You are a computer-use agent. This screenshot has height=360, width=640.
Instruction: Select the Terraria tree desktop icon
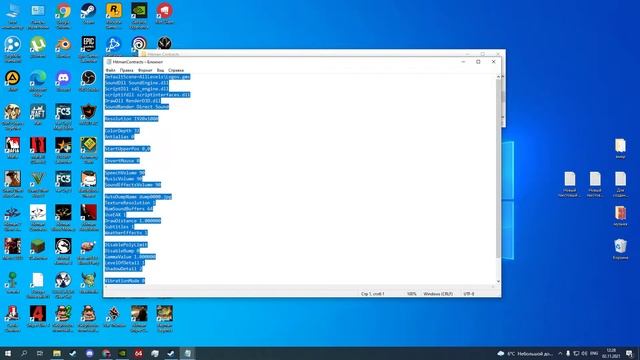(12, 283)
